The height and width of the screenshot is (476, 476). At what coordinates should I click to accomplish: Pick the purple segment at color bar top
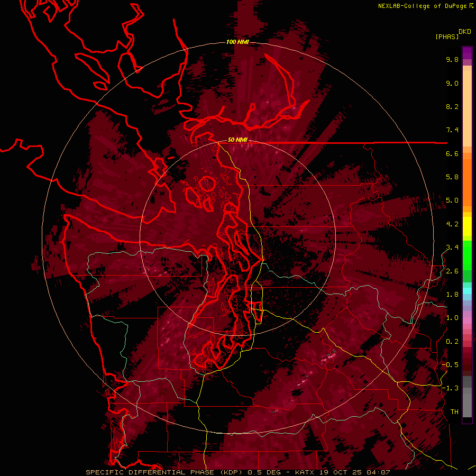[467, 53]
